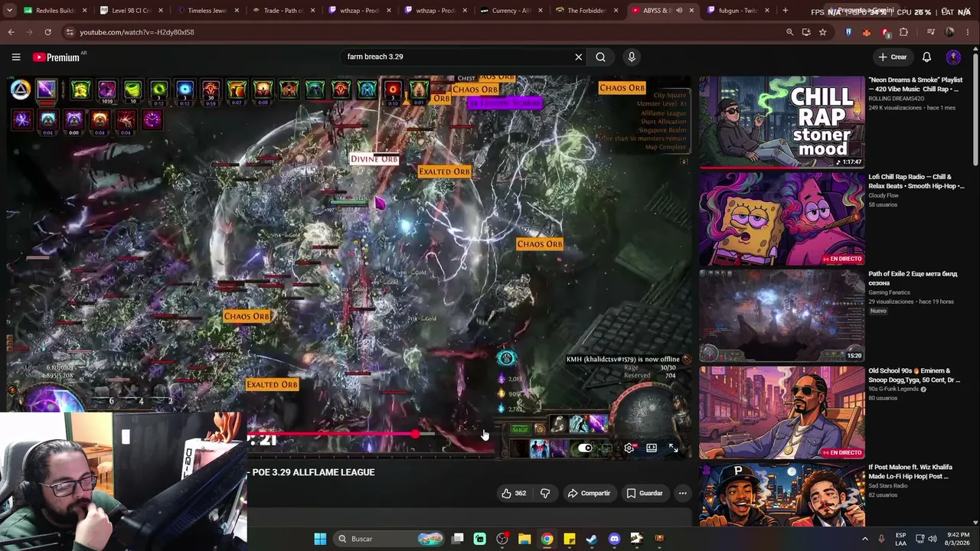The width and height of the screenshot is (980, 551).
Task: Go to the YouTube Premium home logo
Action: tap(56, 57)
